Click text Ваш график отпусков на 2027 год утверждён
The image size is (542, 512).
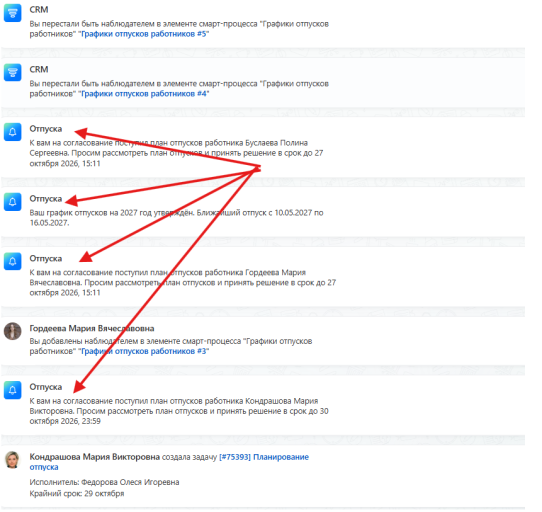[112, 213]
